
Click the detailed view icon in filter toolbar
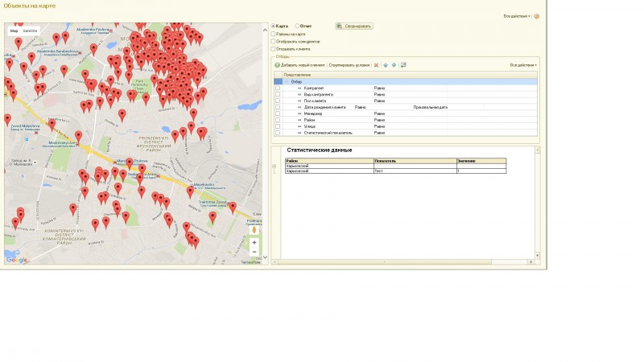(403, 64)
